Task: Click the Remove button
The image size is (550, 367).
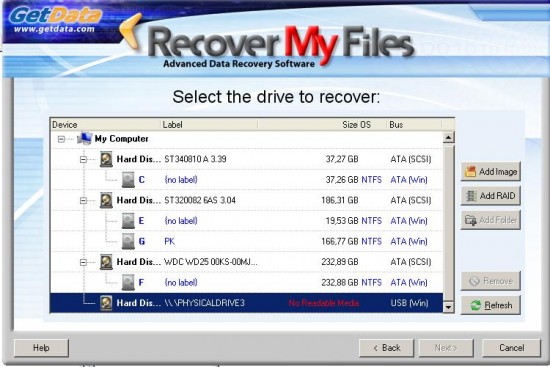Action: 490,281
